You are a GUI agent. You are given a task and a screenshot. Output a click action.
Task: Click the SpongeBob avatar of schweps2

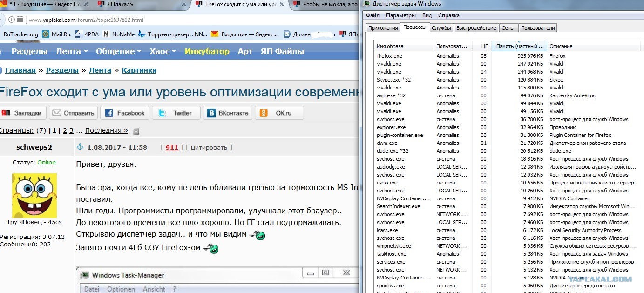click(34, 196)
